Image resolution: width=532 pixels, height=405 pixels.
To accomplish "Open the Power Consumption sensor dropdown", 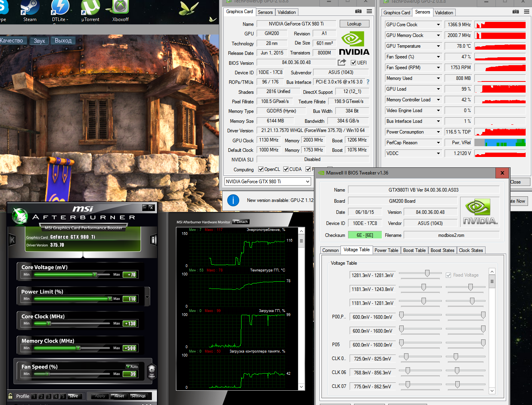I will 438,132.
